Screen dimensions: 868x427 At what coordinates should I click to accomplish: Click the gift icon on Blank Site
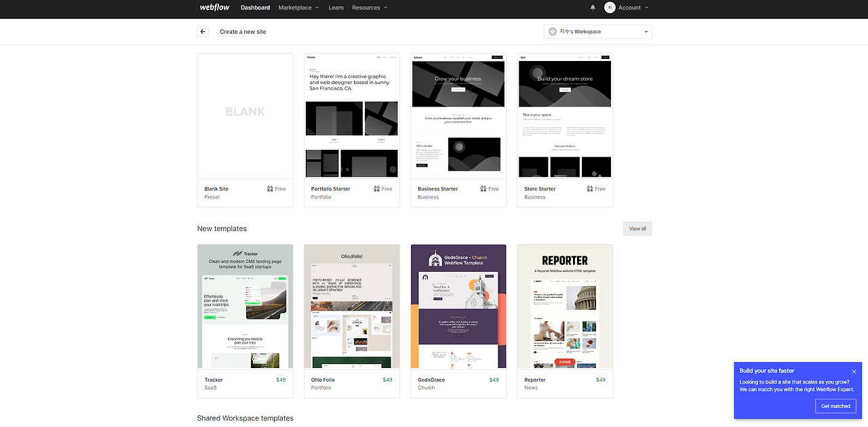(270, 189)
